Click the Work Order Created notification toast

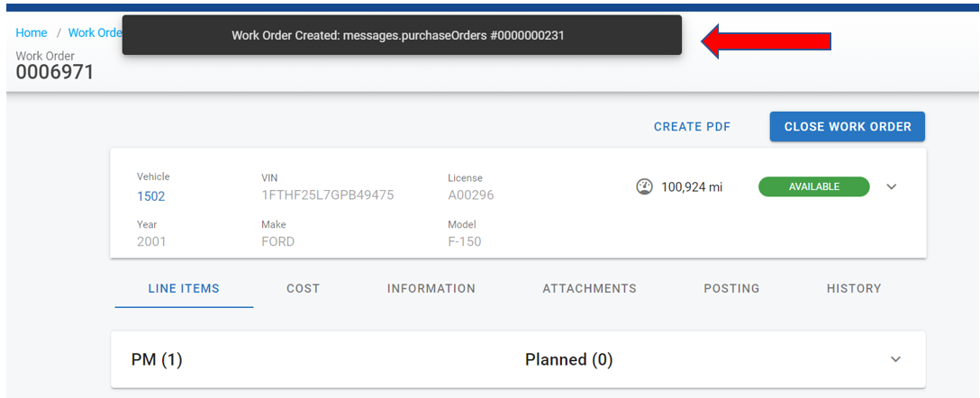point(402,35)
